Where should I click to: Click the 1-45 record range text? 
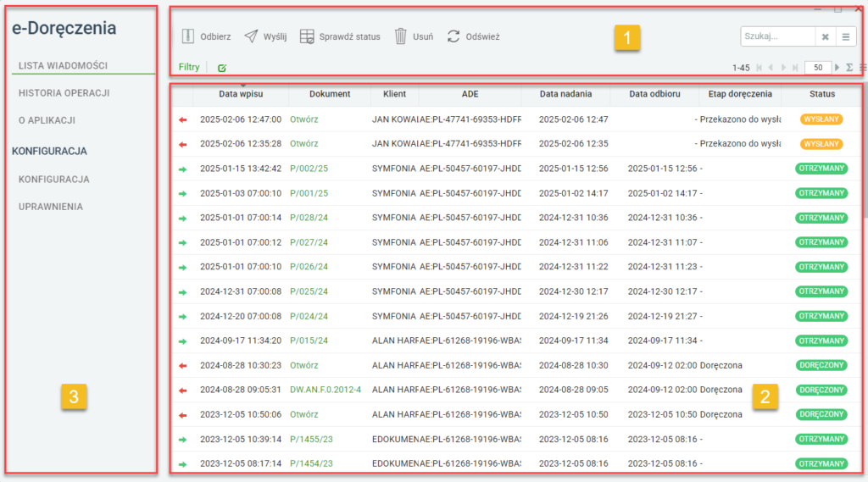pyautogui.click(x=741, y=68)
